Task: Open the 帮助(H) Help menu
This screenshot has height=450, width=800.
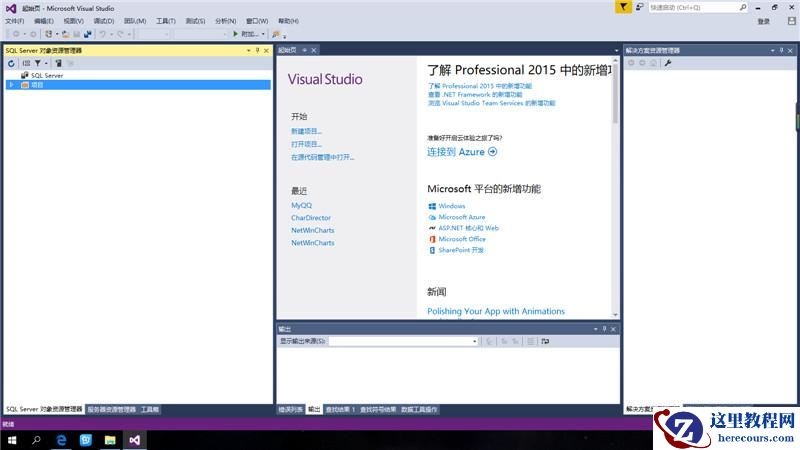Action: 288,21
